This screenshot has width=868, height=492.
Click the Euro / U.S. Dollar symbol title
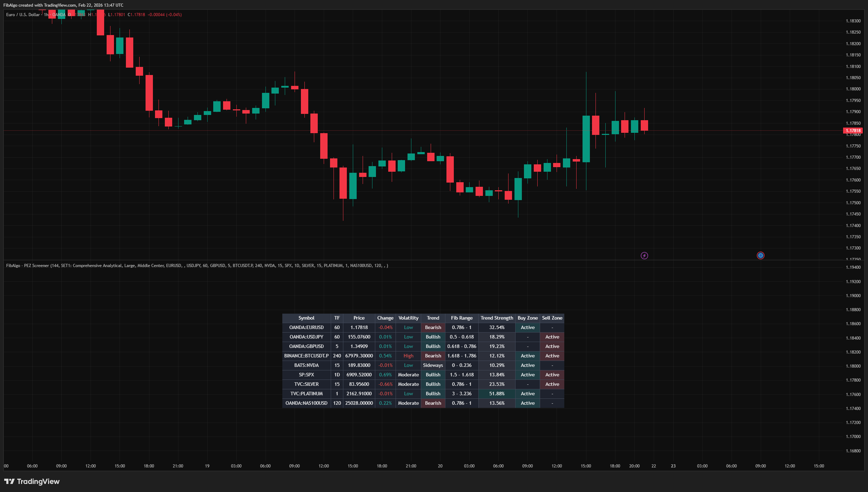(23, 15)
